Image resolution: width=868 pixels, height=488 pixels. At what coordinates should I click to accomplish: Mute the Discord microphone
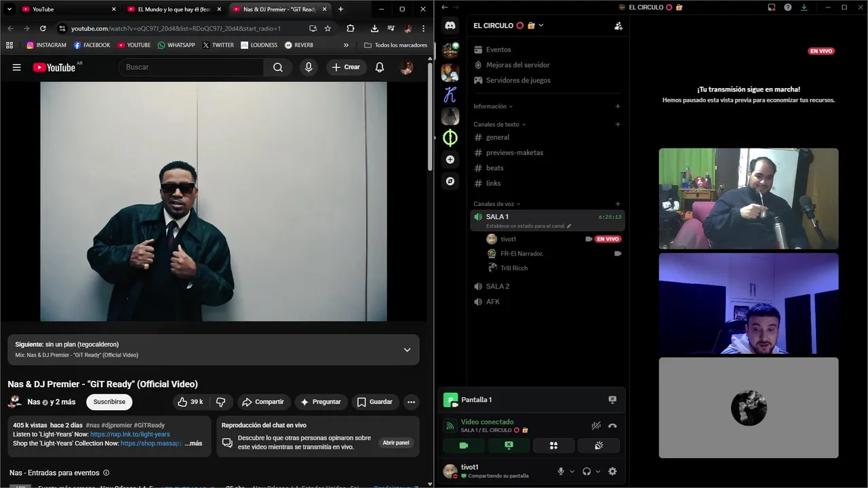[x=561, y=471]
